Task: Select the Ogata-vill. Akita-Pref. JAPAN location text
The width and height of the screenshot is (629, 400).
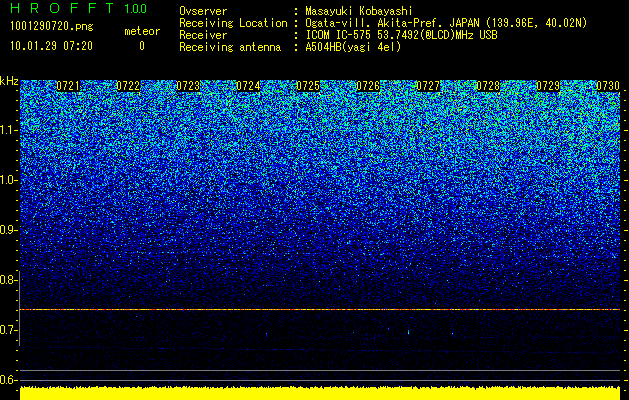Action: coord(446,23)
